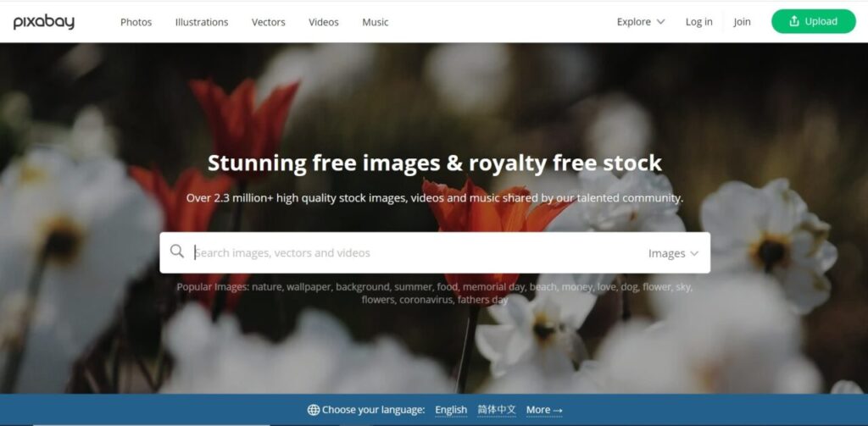The image size is (868, 426).
Task: Click the Pixabay logo
Action: point(44,22)
